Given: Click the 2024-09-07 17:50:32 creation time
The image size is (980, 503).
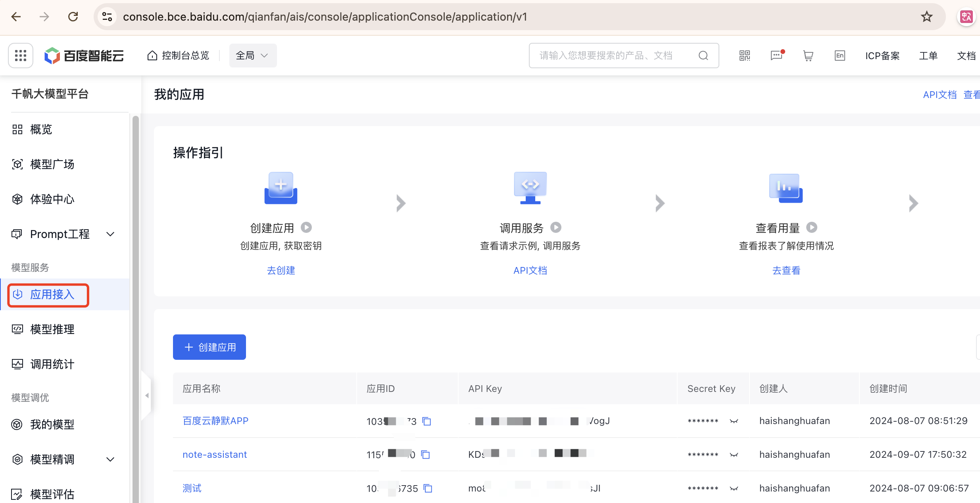Looking at the screenshot, I should [918, 455].
